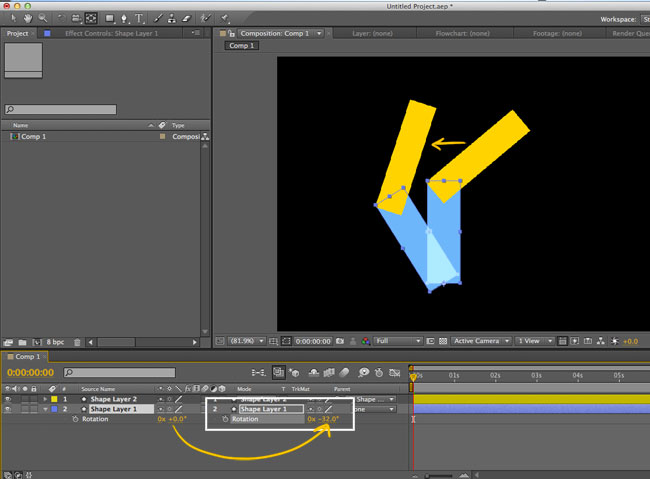This screenshot has width=650, height=479.
Task: Open the Parent dropdown for Shape Layer 2
Action: click(375, 399)
